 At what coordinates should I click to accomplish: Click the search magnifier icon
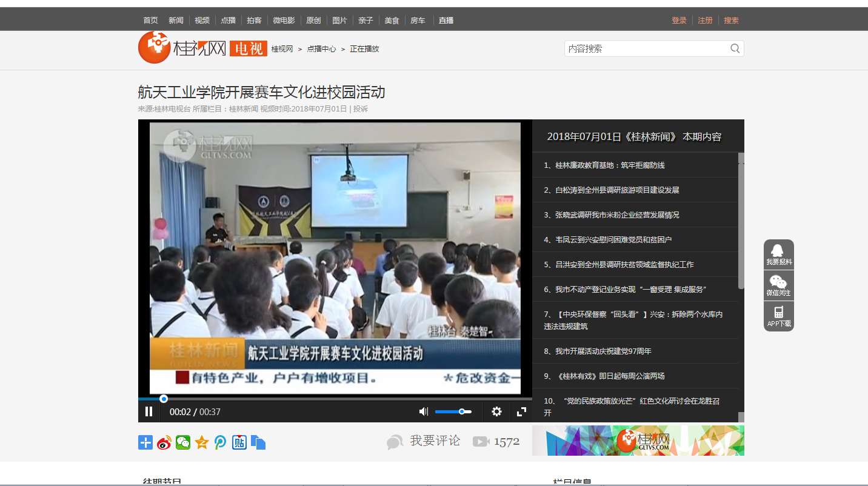[735, 48]
